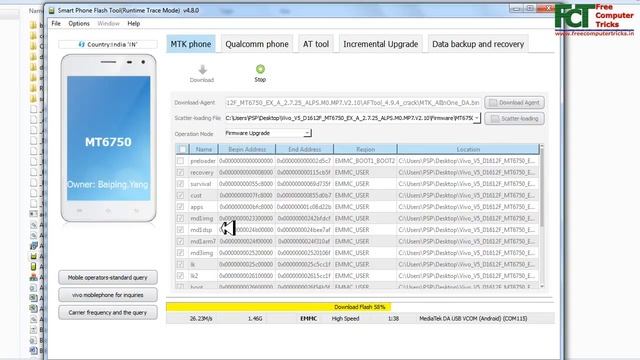Click the partition table vertical scrollbar

tap(542, 187)
